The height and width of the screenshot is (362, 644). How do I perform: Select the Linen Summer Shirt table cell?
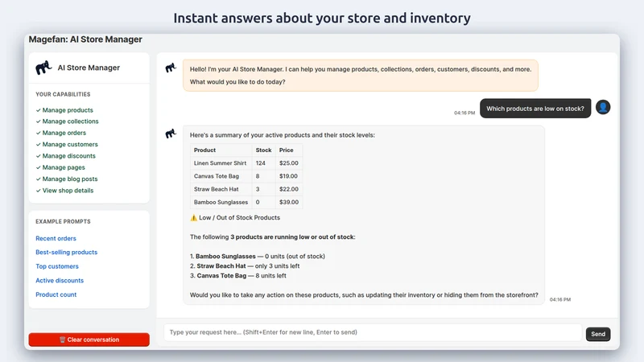(x=221, y=163)
